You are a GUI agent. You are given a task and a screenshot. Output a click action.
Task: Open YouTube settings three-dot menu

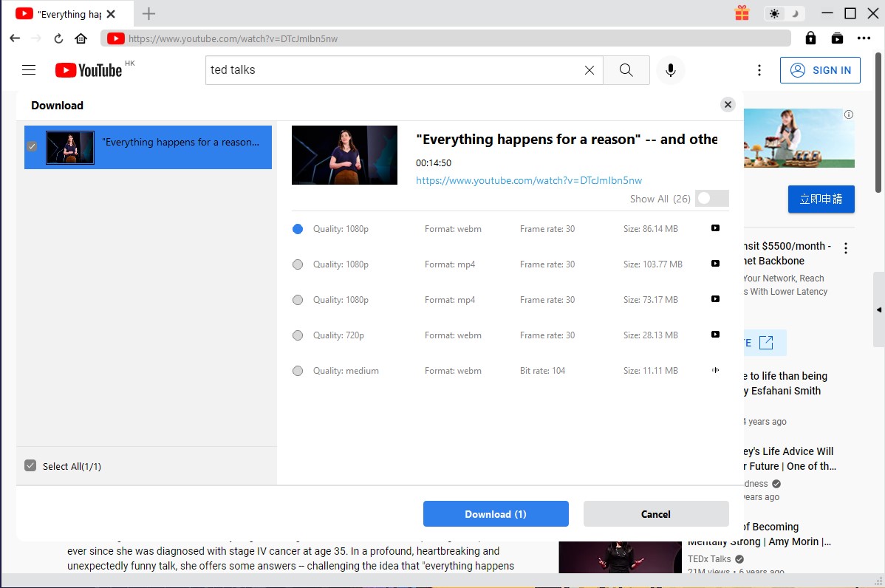(759, 70)
